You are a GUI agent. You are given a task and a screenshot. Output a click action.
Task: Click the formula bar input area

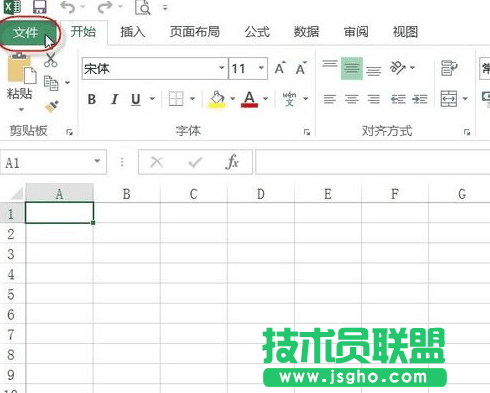tap(373, 162)
